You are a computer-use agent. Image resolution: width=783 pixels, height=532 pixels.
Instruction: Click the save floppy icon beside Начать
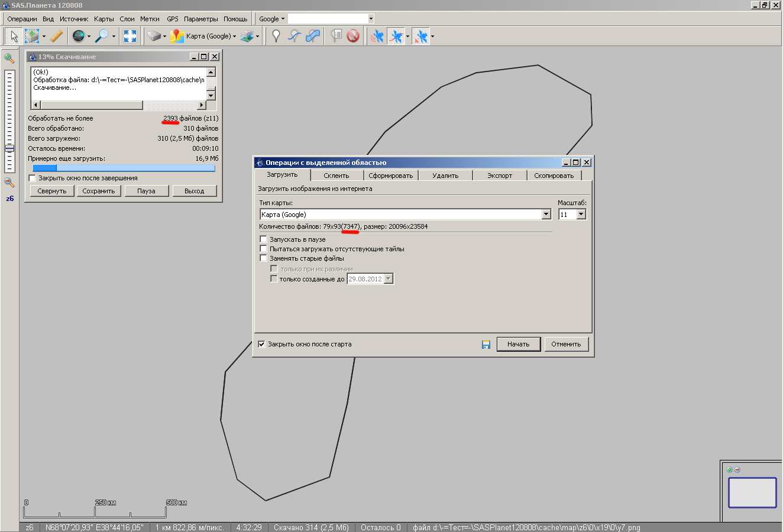(486, 344)
